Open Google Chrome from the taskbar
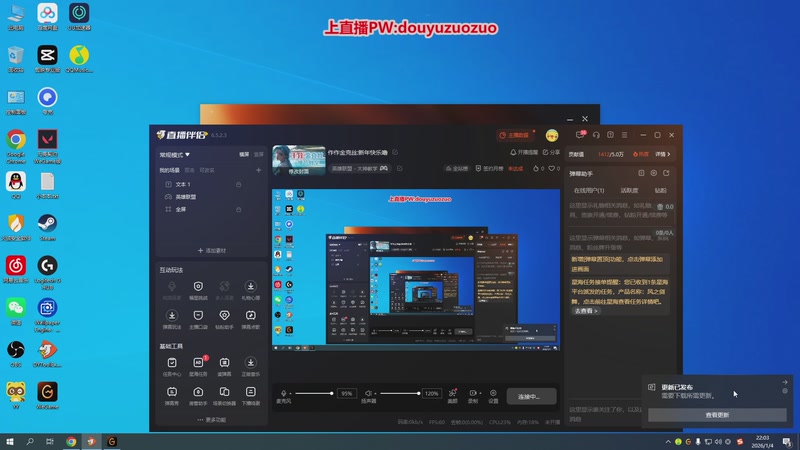 click(71, 441)
